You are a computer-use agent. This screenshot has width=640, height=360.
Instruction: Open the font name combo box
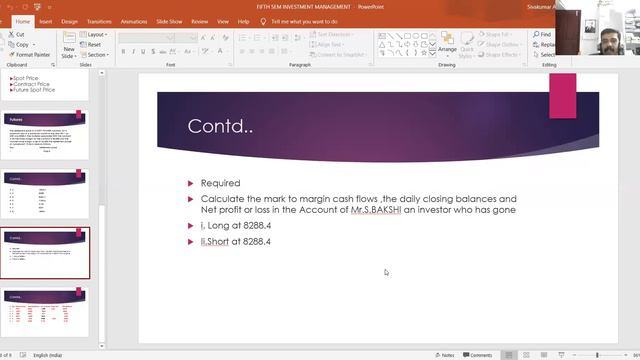point(147,38)
